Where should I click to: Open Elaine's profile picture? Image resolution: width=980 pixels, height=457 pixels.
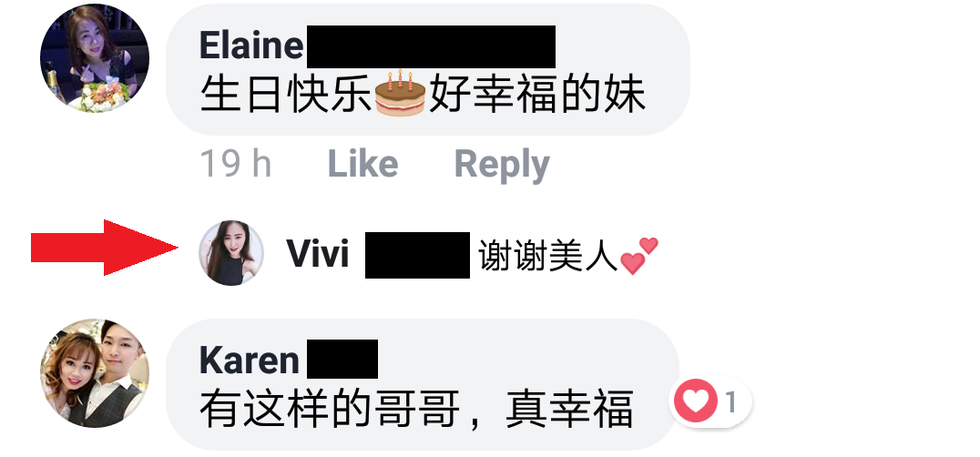(x=95, y=58)
